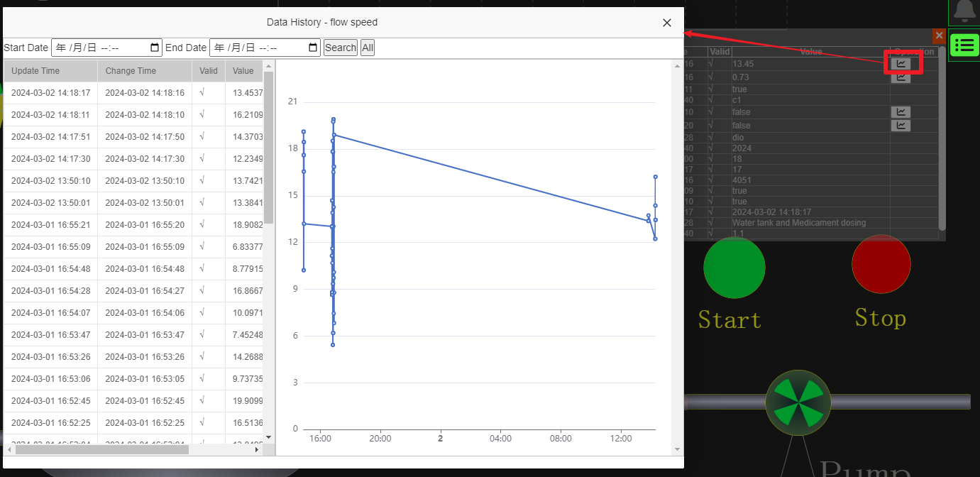The width and height of the screenshot is (980, 477).
Task: Toggle the green list panel icon
Action: pos(964,45)
